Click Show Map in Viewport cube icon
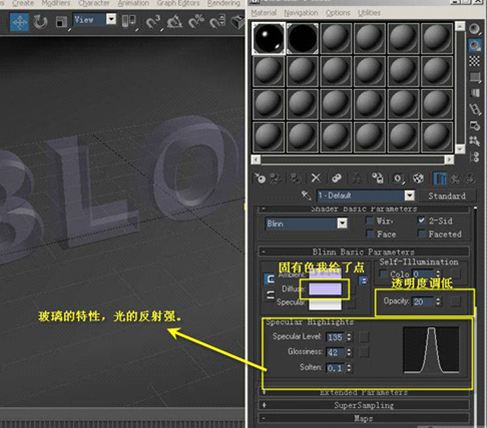 coord(419,178)
